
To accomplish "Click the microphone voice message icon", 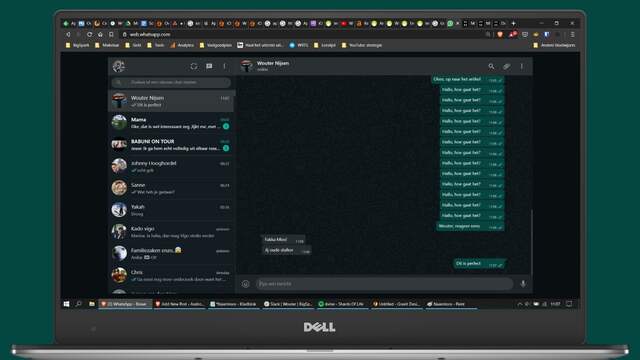I will (523, 284).
